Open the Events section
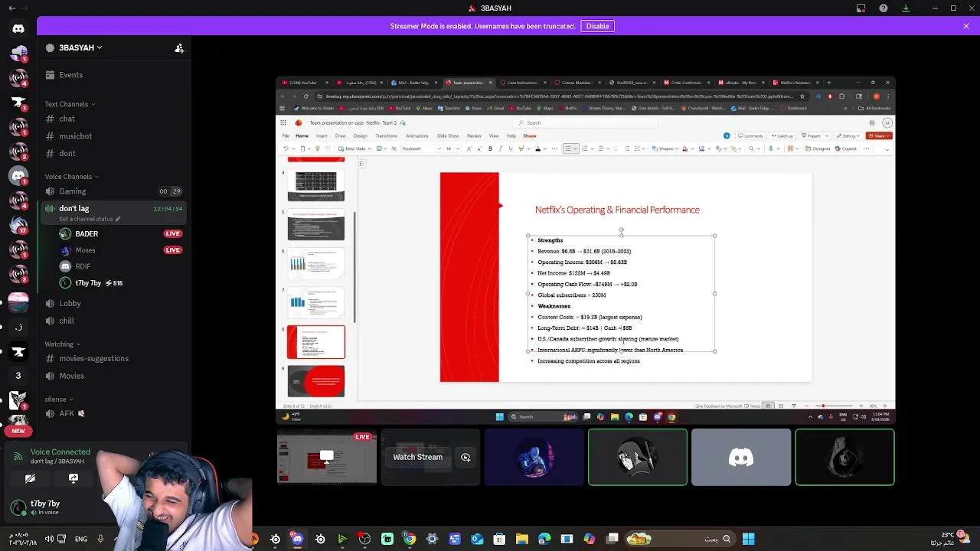The image size is (980, 551). 115,75
